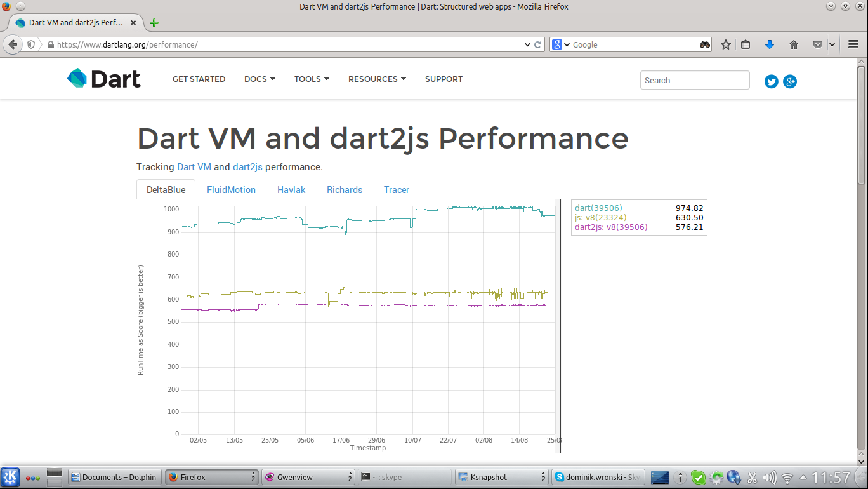Close the Dart VM and dart2js tab

(x=133, y=23)
